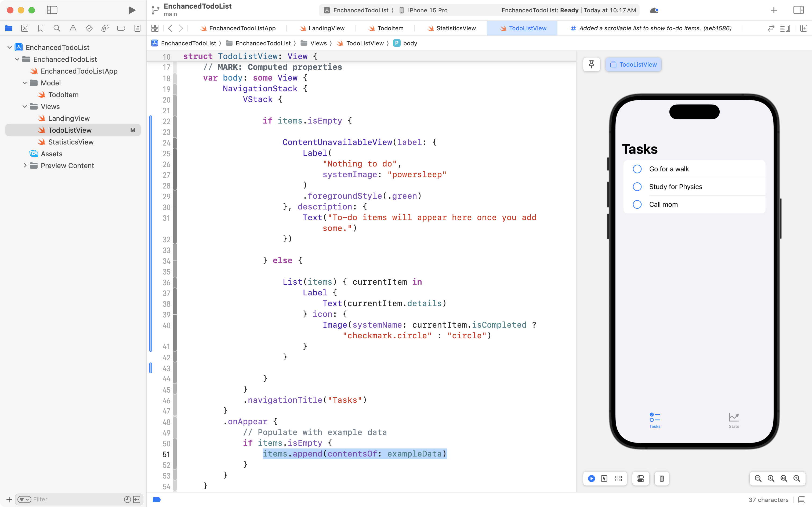Open the Test navigator checkmark icon

(89, 28)
